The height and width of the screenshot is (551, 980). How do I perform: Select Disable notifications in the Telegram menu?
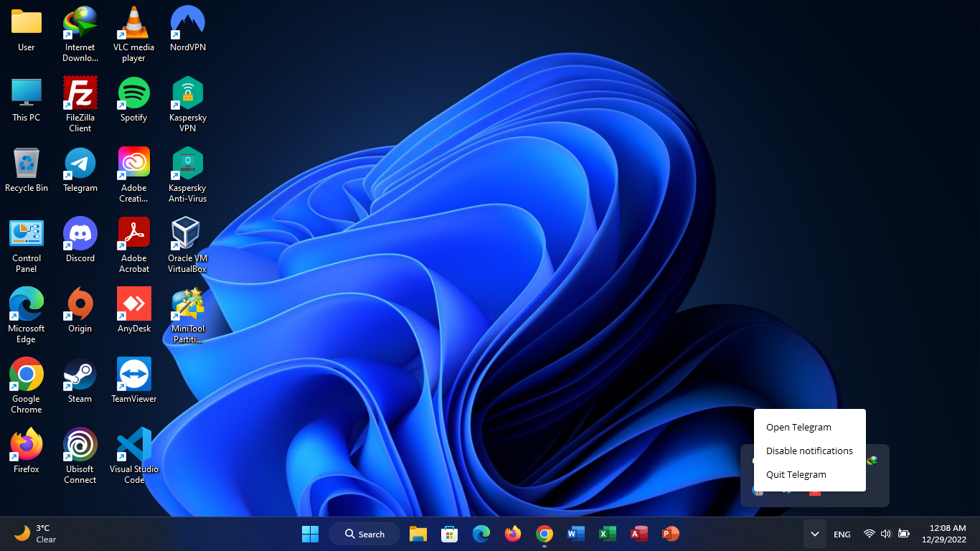coord(810,451)
